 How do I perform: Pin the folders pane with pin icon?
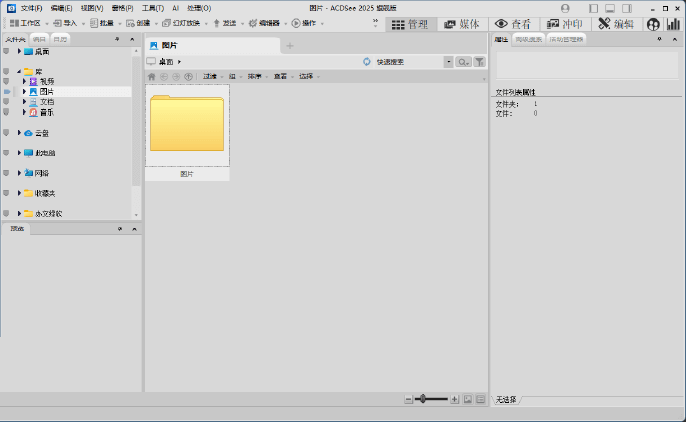117,39
